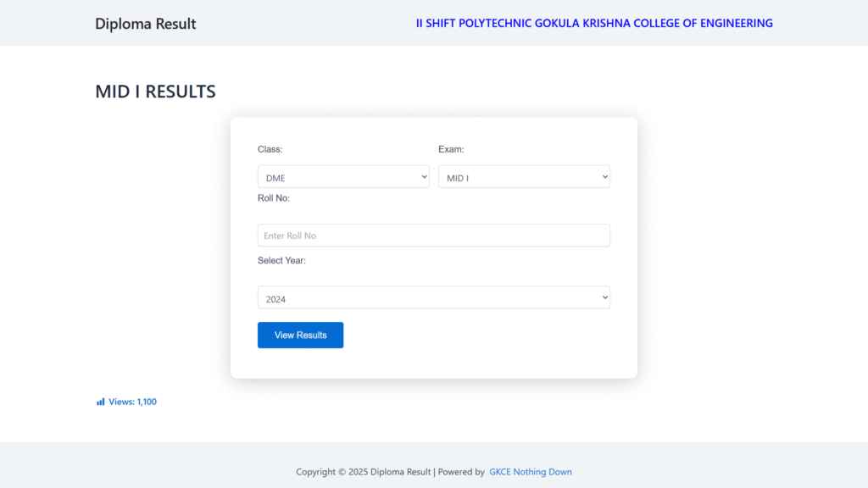Expand the Exam dropdown showing MID I
The image size is (868, 488).
click(523, 178)
